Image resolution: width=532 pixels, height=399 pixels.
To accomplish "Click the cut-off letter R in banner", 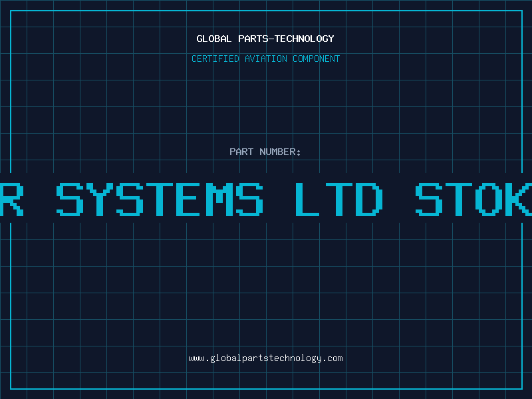I will pos(11,199).
